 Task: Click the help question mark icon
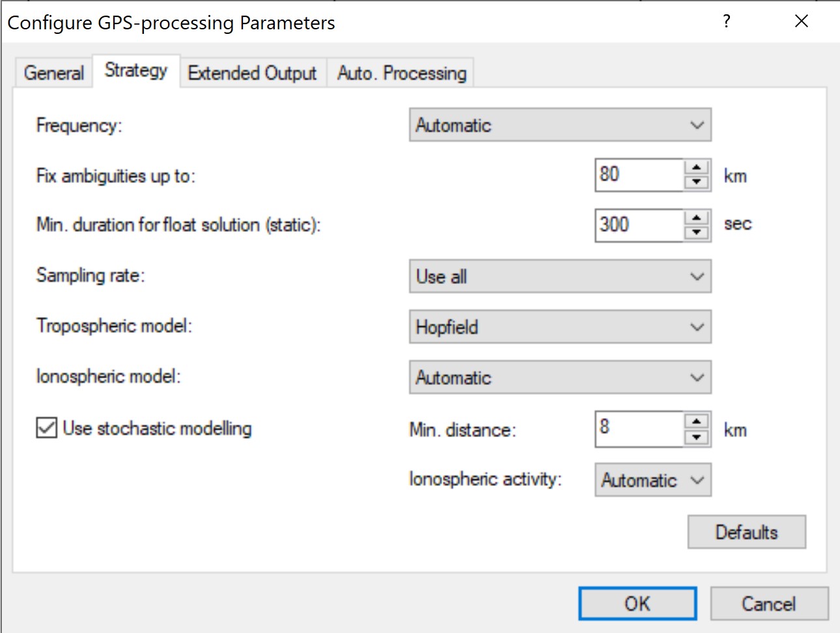[x=727, y=21]
